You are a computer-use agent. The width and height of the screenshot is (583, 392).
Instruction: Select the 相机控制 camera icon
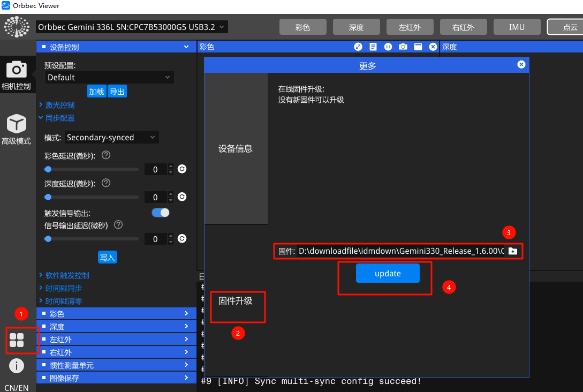point(17,69)
